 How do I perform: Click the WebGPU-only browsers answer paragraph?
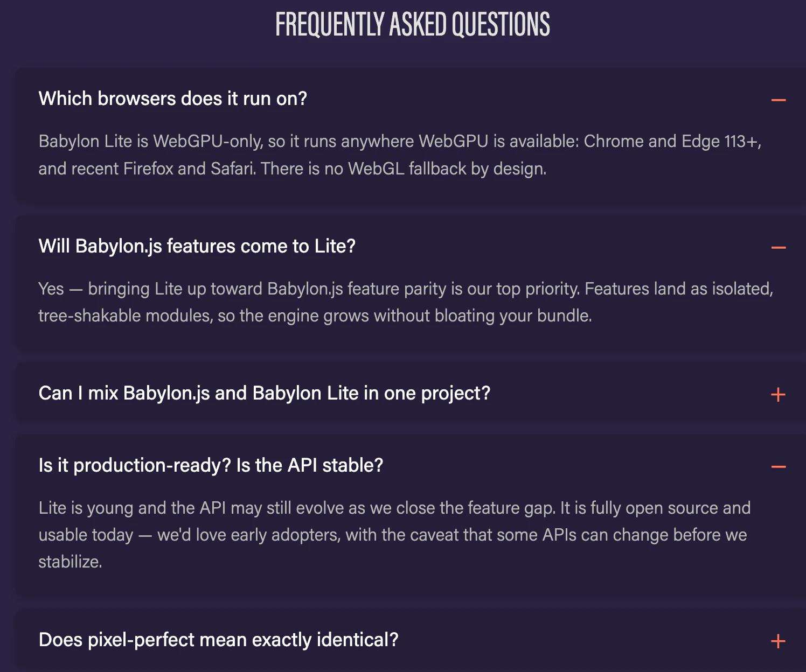(400, 155)
